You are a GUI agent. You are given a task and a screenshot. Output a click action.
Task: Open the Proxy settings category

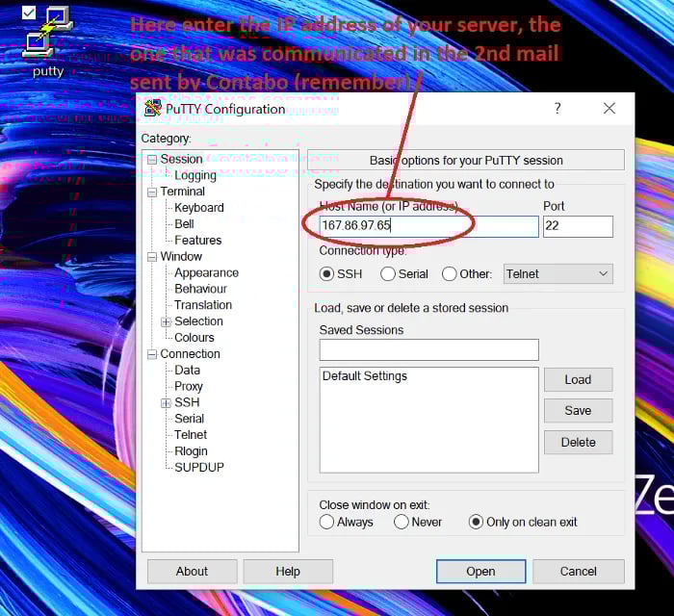(x=189, y=386)
